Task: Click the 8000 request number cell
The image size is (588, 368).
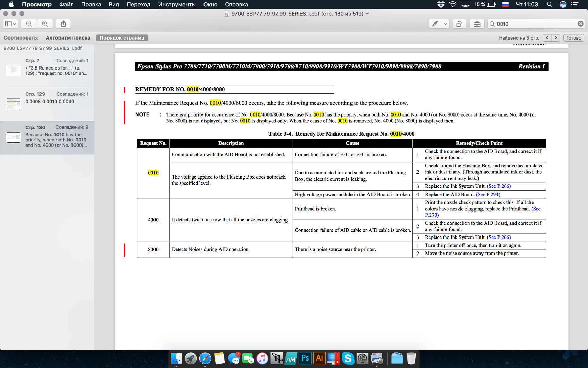Action: 153,249
